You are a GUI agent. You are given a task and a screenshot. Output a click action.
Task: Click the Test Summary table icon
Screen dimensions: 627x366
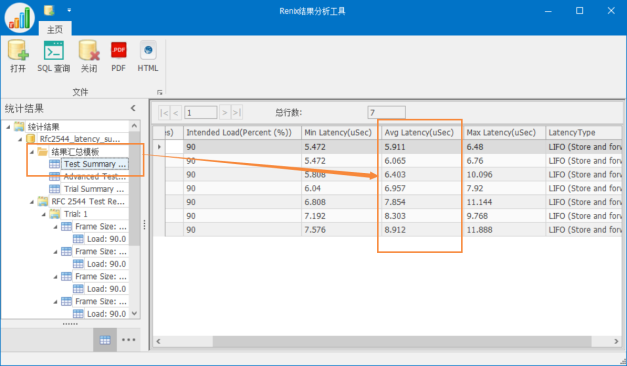[x=54, y=164]
